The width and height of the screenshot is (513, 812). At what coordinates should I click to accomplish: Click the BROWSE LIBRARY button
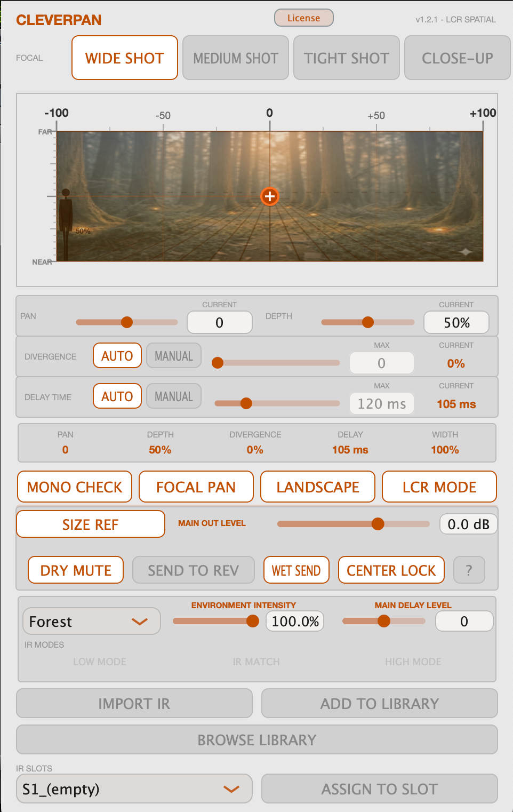[x=257, y=739]
